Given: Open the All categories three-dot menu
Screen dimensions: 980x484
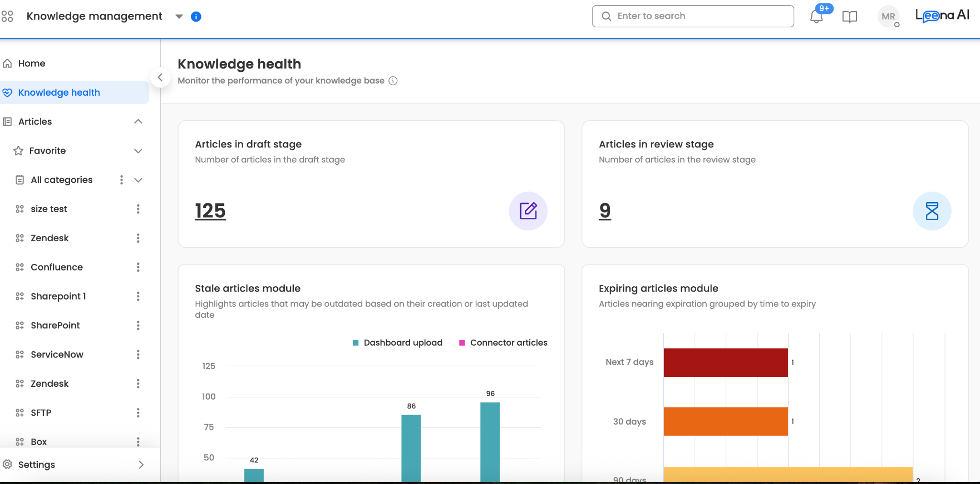Looking at the screenshot, I should [x=122, y=180].
